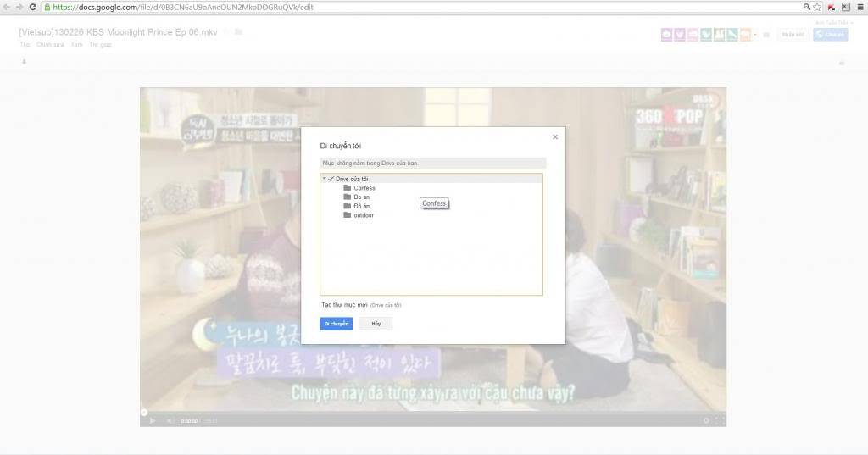
Task: Select the 'Do an' folder
Action: pyautogui.click(x=361, y=197)
